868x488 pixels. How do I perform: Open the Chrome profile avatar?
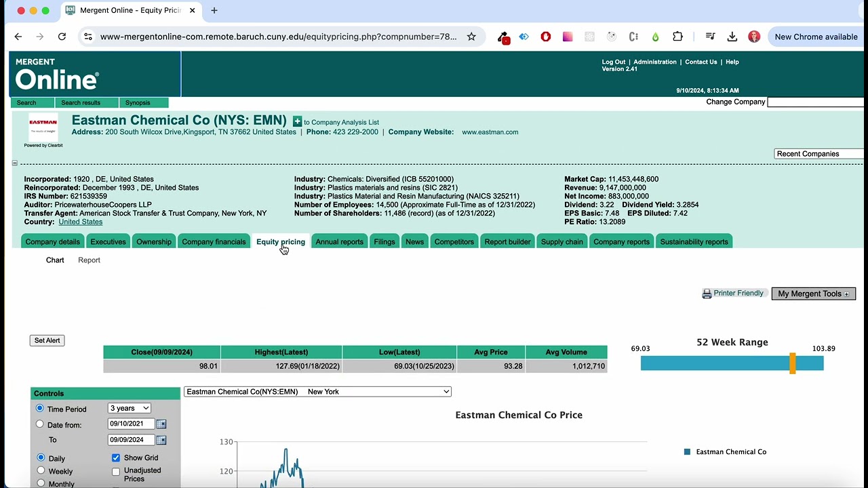(754, 37)
